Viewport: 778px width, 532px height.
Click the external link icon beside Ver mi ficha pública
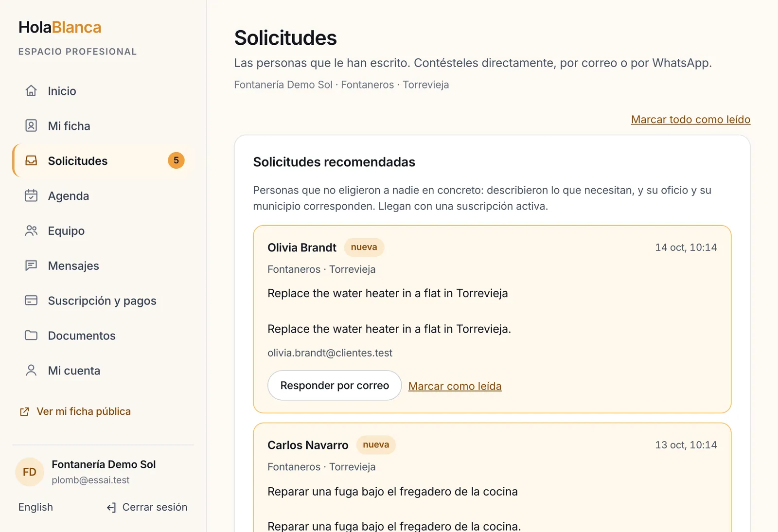[24, 412]
